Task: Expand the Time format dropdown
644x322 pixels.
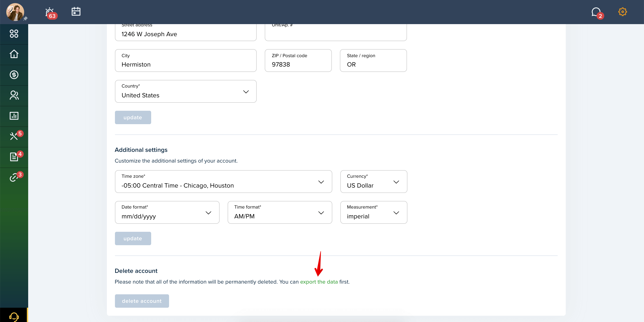Action: (x=280, y=212)
